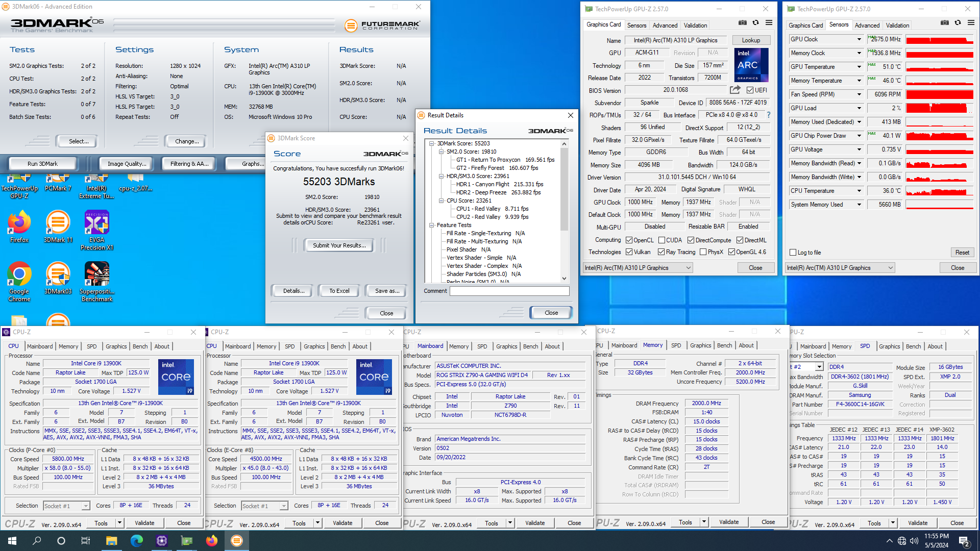Viewport: 980px width, 551px height.
Task: Toggle UEFI checkbox in GPU-Z
Action: 750,90
